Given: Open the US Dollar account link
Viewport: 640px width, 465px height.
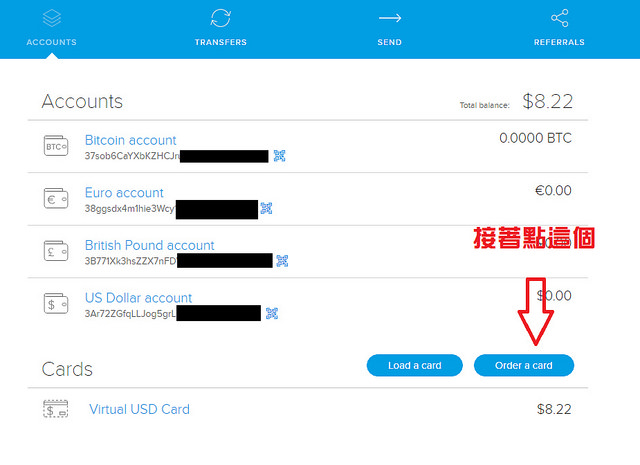Looking at the screenshot, I should coord(138,298).
